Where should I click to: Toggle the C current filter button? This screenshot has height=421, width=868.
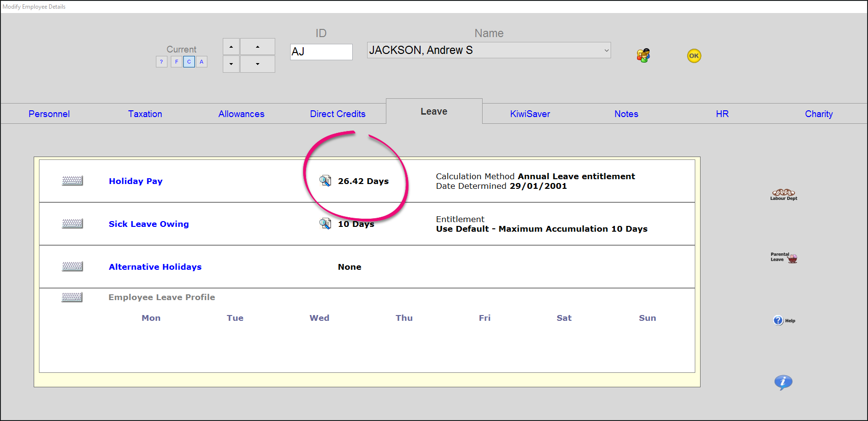click(x=189, y=62)
